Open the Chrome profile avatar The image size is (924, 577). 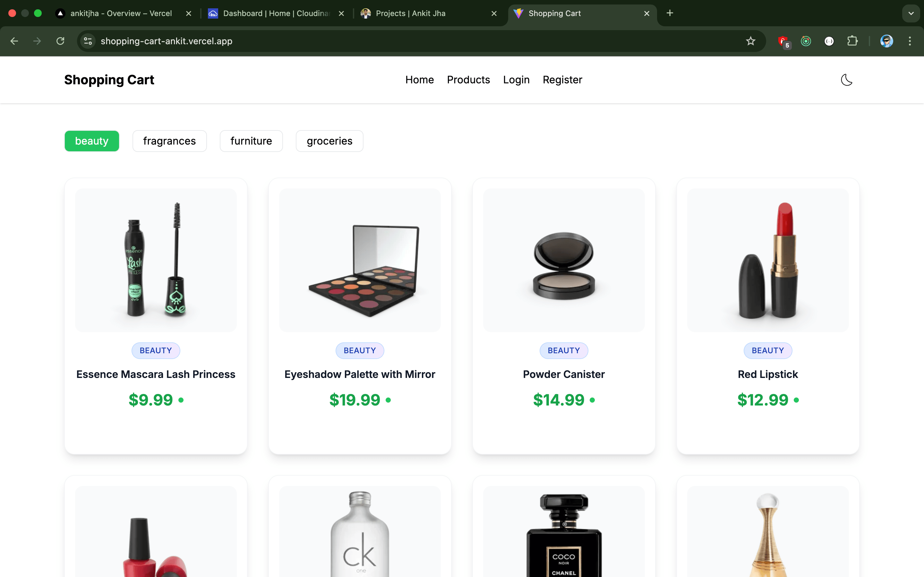pyautogui.click(x=886, y=41)
